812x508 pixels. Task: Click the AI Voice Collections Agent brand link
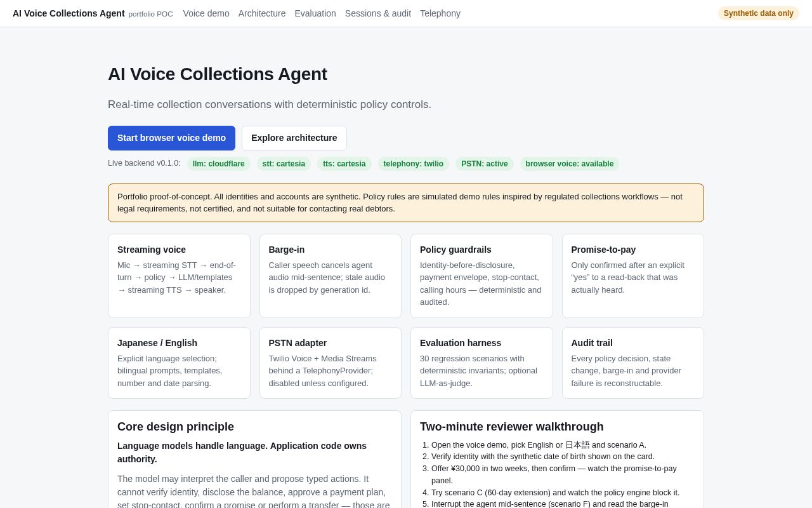tap(69, 13)
